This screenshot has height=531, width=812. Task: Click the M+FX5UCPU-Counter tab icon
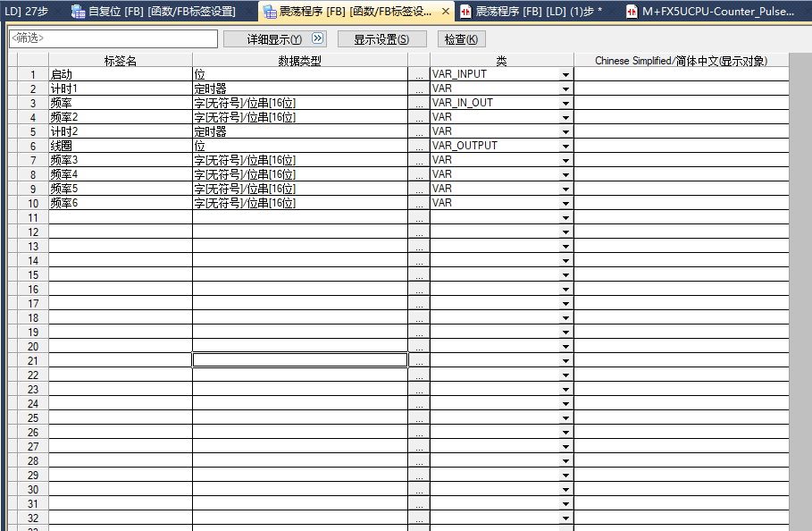tap(632, 12)
